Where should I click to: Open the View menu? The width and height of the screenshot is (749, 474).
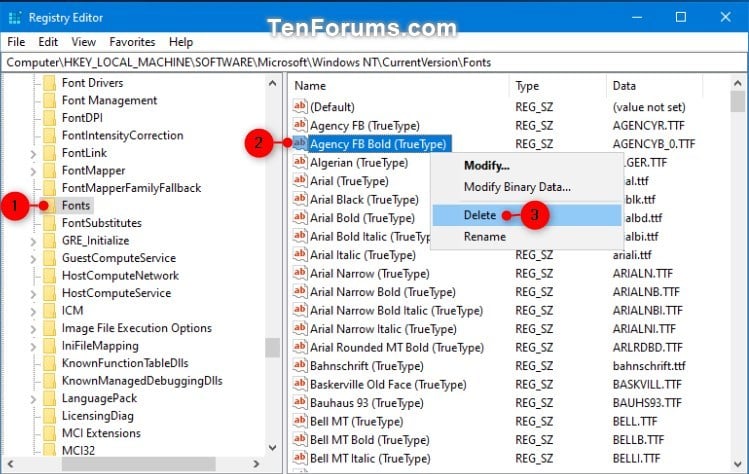pos(84,42)
